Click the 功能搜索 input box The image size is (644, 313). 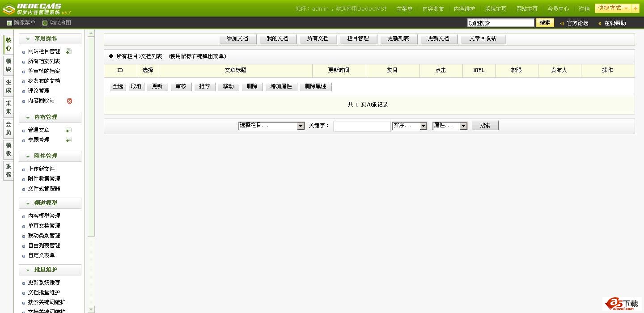point(501,23)
